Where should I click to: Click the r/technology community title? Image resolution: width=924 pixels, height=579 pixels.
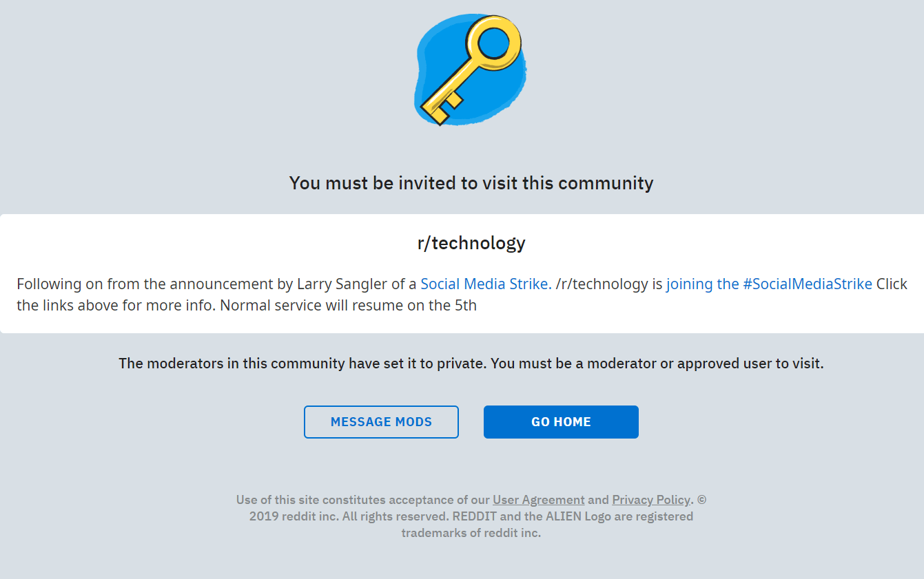point(471,243)
